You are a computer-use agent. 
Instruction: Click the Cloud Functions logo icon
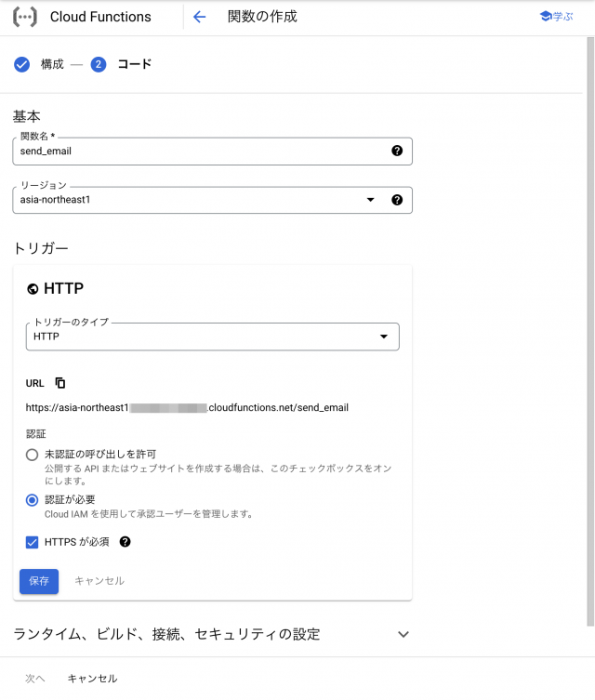pos(24,17)
